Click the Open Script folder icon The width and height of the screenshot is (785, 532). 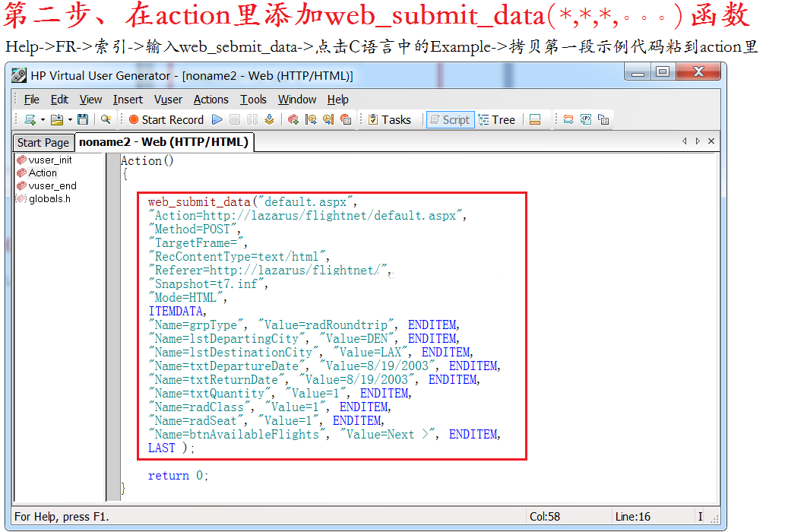click(57, 119)
